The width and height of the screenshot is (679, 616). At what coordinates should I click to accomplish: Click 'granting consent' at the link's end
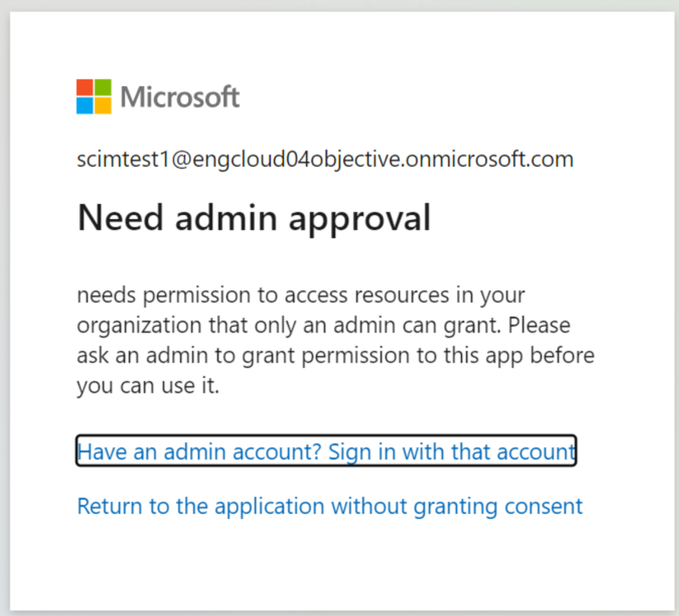[498, 506]
